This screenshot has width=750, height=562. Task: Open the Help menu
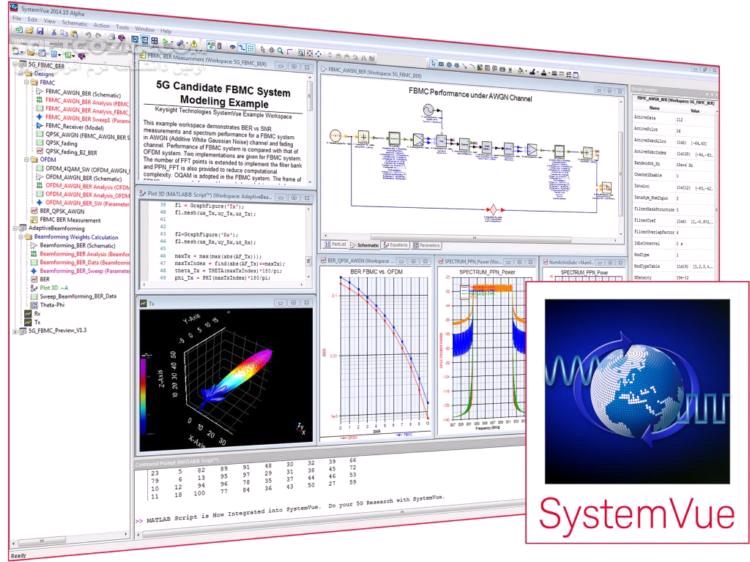pyautogui.click(x=166, y=31)
